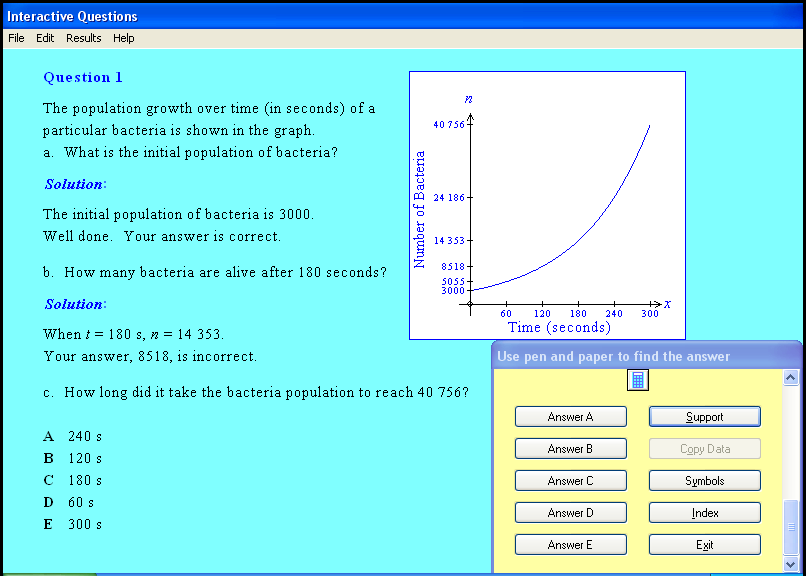This screenshot has width=806, height=576.
Task: Click the 'Time (seconds)' axis title
Action: (559, 327)
